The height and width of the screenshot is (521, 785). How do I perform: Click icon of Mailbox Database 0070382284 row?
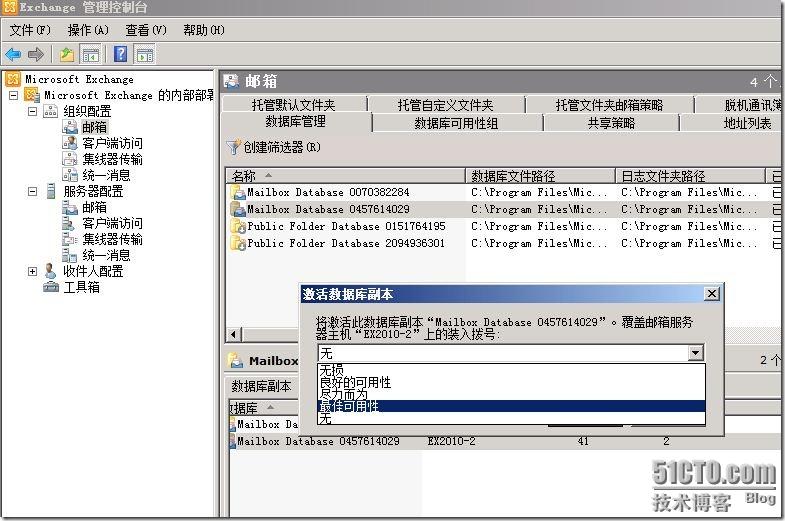tap(237, 192)
